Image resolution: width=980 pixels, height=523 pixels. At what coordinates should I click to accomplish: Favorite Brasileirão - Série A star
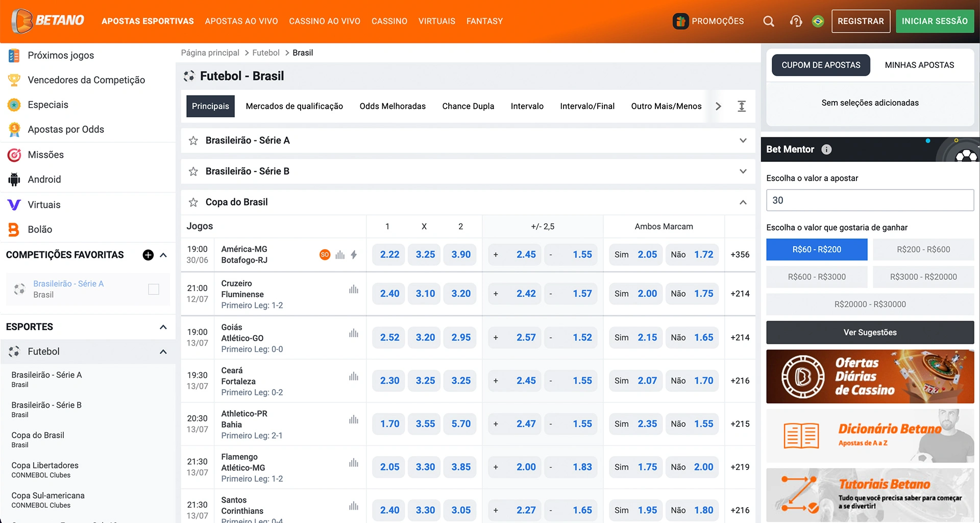coord(193,140)
